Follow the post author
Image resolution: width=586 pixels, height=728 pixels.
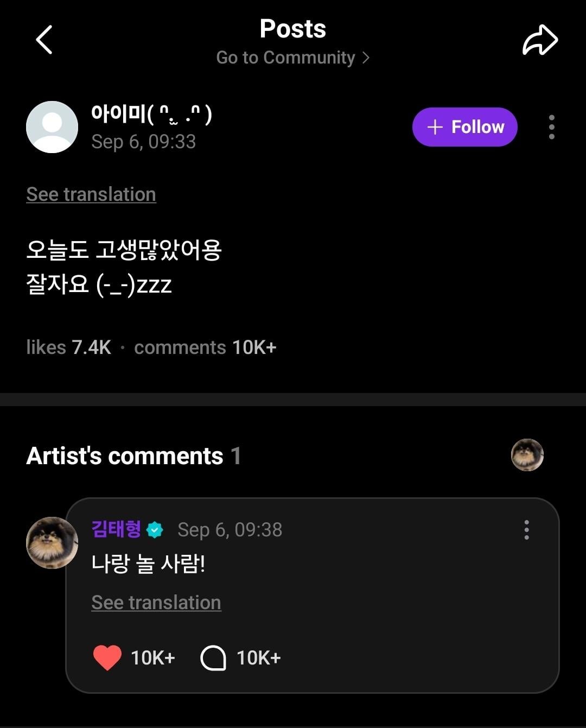point(464,127)
